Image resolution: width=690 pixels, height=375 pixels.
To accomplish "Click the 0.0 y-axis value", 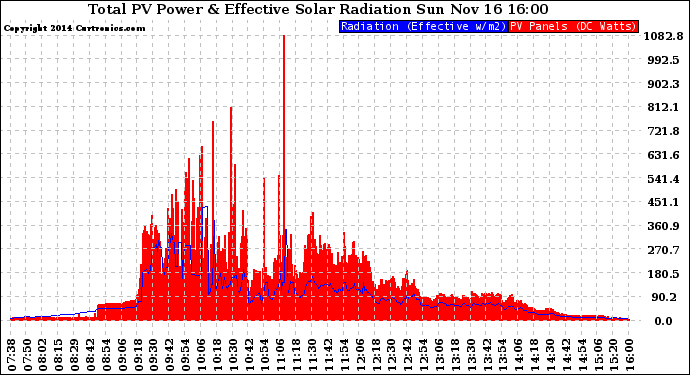I will point(663,321).
